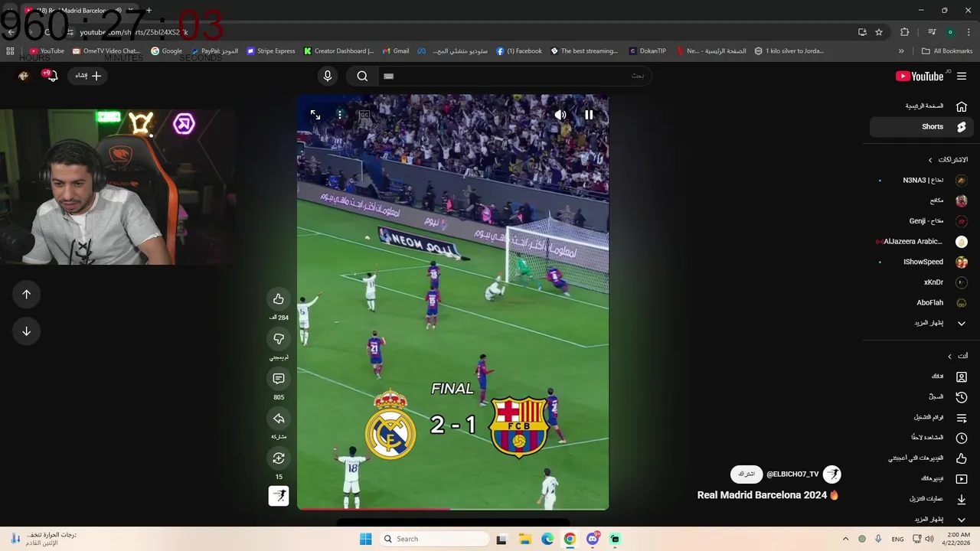
Task: Open the keyboard icon in search box
Action: (388, 76)
